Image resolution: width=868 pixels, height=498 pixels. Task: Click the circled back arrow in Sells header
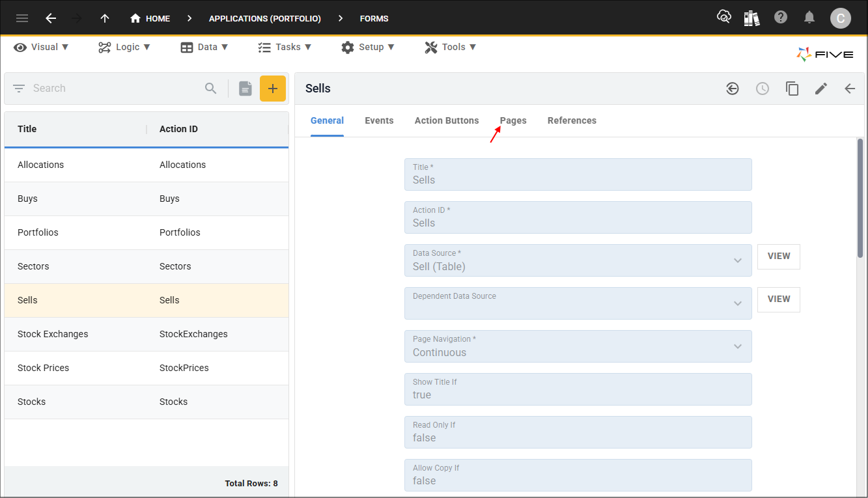click(733, 89)
